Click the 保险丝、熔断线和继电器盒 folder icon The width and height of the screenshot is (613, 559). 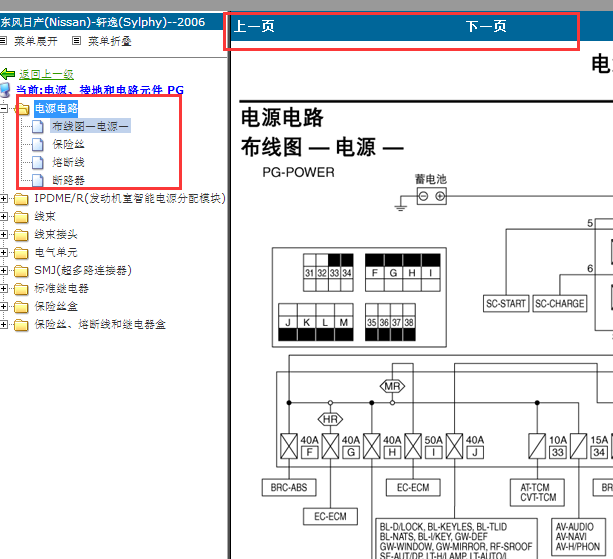[21, 325]
